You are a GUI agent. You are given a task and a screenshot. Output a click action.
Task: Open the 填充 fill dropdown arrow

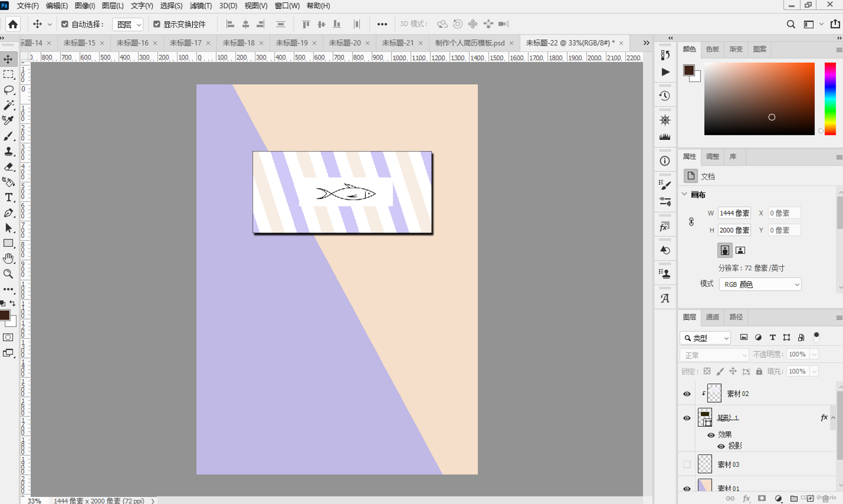click(x=814, y=371)
